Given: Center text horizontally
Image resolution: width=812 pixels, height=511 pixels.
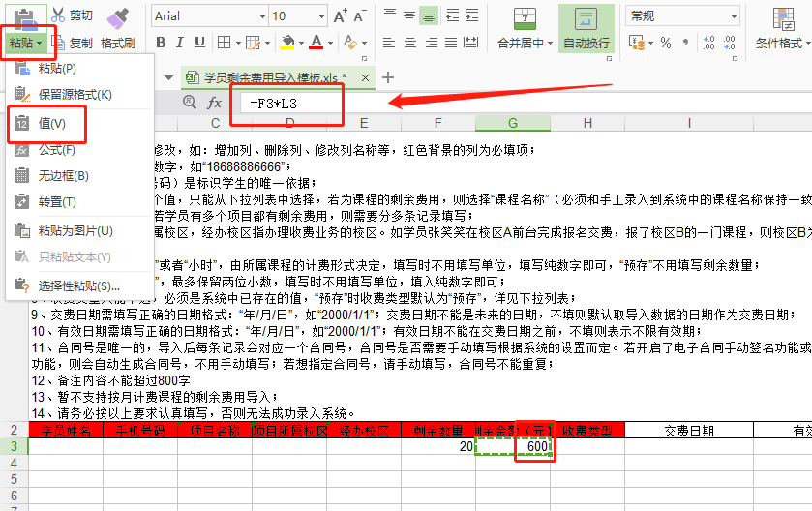Looking at the screenshot, I should point(410,43).
